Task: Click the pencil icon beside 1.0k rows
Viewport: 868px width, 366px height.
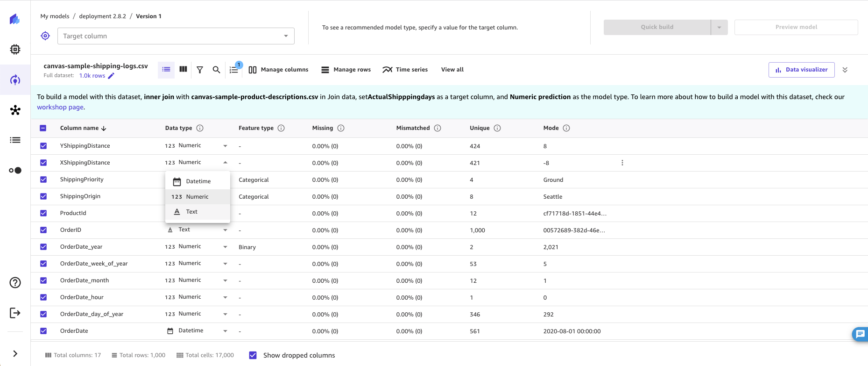Action: click(x=111, y=76)
